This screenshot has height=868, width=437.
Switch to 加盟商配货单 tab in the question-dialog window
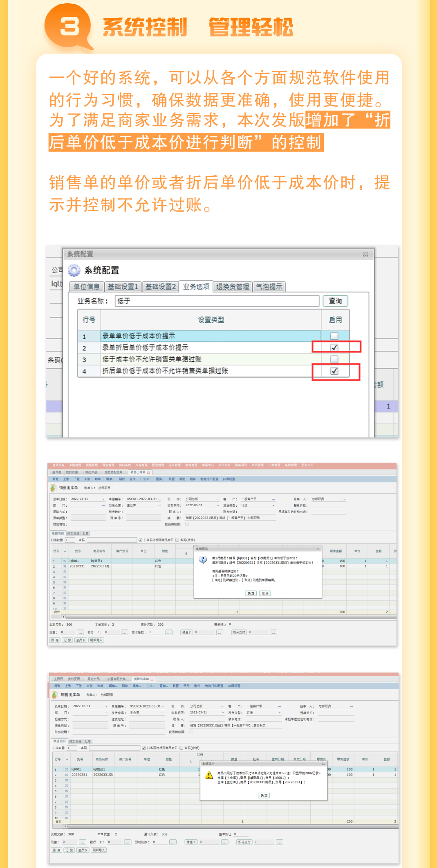point(113,472)
